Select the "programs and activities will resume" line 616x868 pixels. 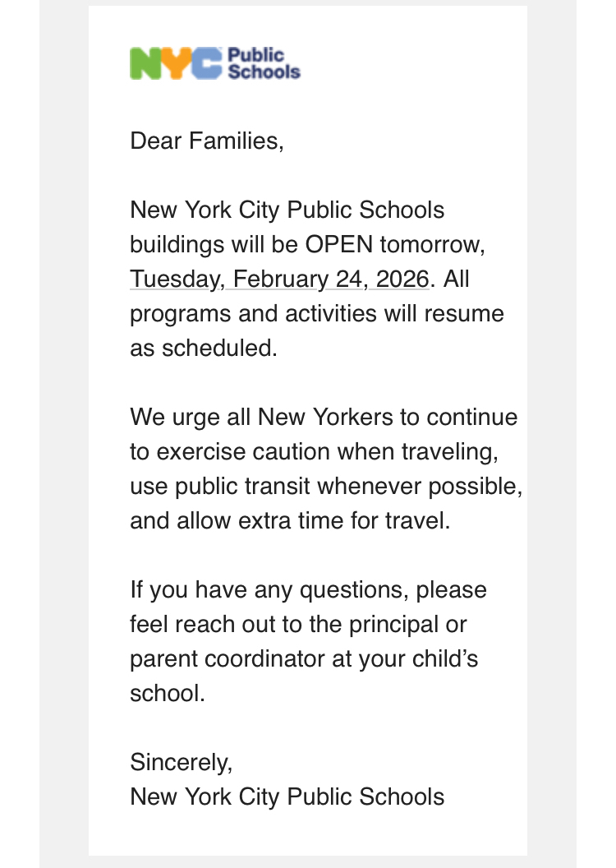(x=317, y=314)
